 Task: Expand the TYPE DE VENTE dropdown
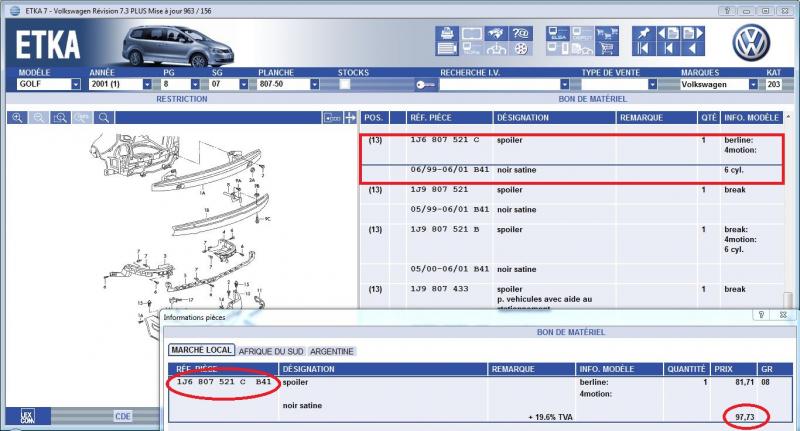(652, 84)
